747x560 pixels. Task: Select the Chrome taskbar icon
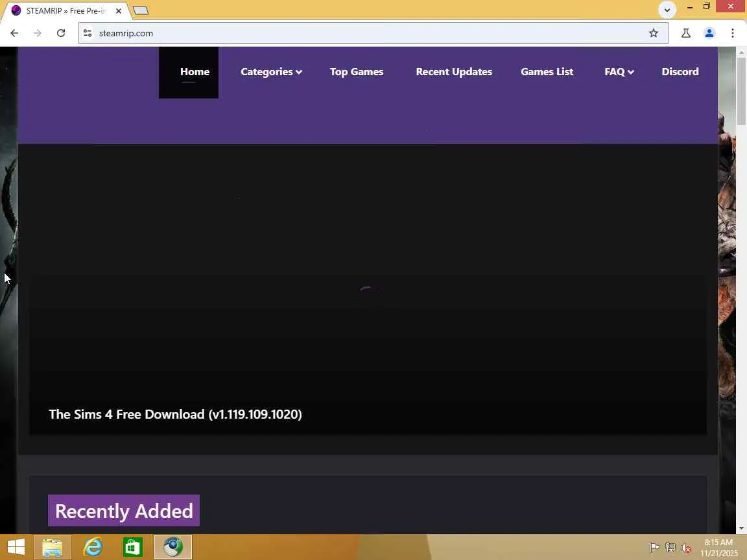173,547
